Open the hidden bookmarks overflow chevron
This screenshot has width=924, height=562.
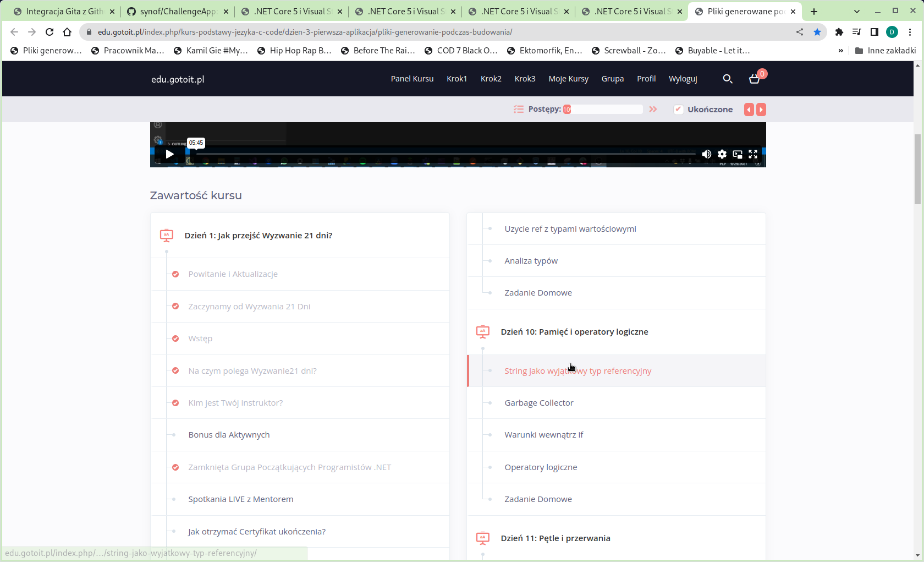click(x=840, y=51)
